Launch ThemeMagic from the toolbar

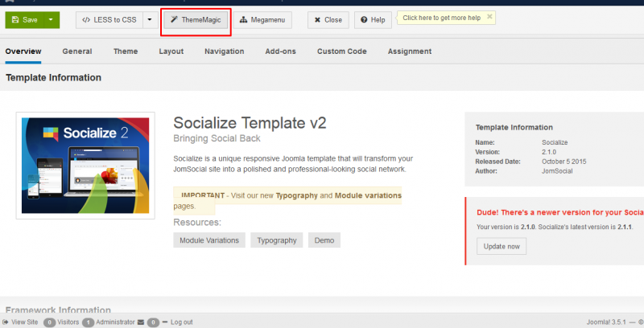[x=196, y=19]
